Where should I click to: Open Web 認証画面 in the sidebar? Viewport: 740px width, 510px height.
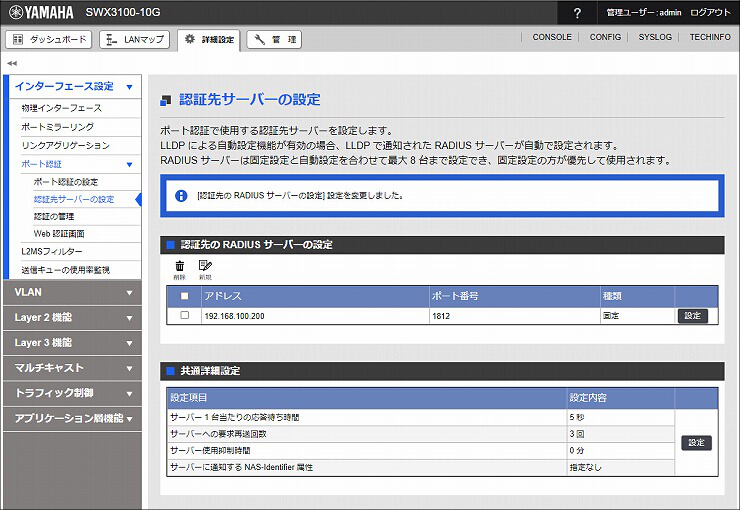59,234
